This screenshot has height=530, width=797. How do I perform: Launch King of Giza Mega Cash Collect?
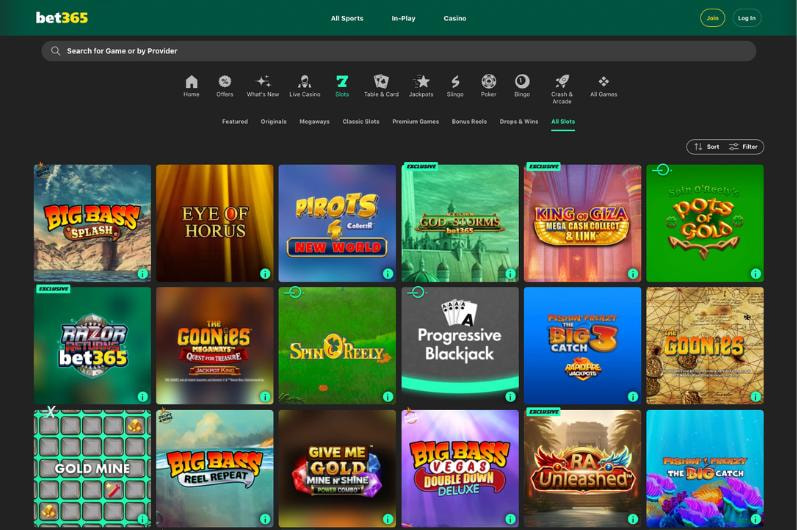point(583,223)
